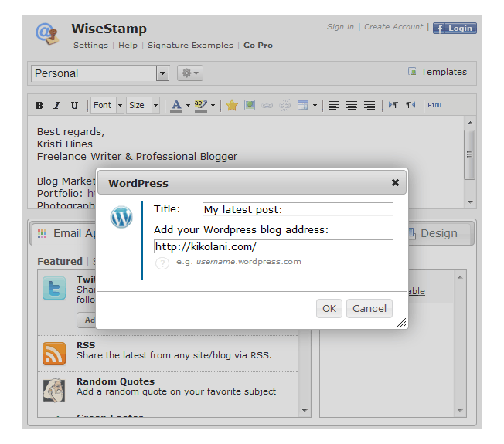
Task: Toggle bold formatting in the toolbar
Action: [39, 105]
